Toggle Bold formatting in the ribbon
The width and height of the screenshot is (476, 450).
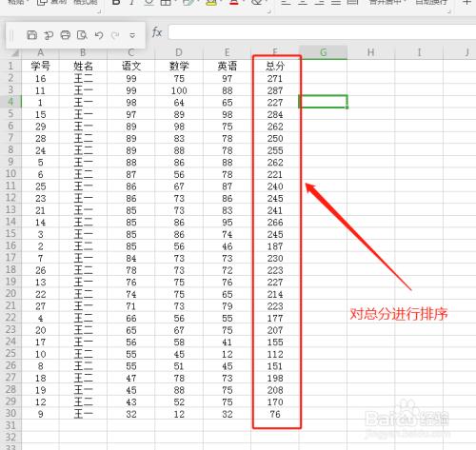pyautogui.click(x=116, y=3)
